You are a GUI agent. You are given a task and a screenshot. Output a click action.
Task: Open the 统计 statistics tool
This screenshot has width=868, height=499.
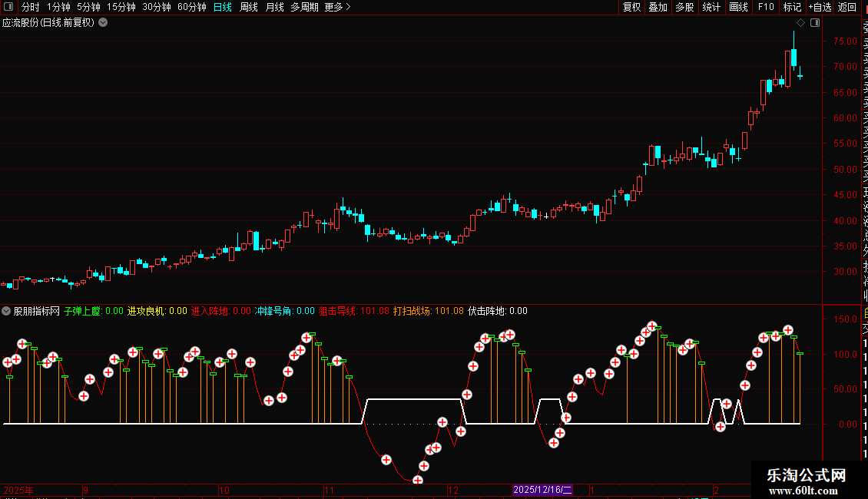pos(711,7)
